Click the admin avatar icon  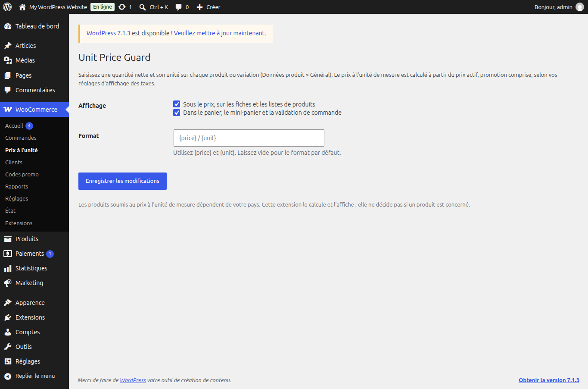580,7
